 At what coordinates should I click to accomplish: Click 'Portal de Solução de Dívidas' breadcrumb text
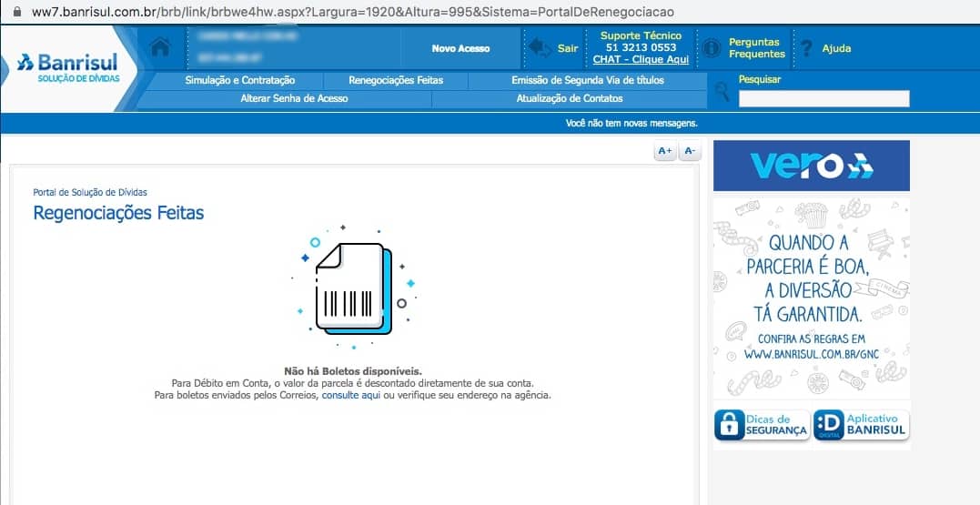(x=90, y=193)
